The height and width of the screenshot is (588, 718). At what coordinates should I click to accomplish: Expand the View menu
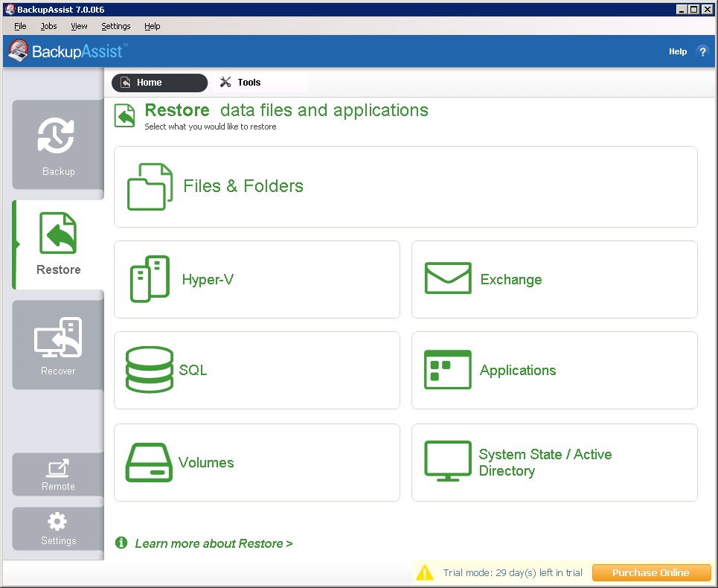(79, 26)
